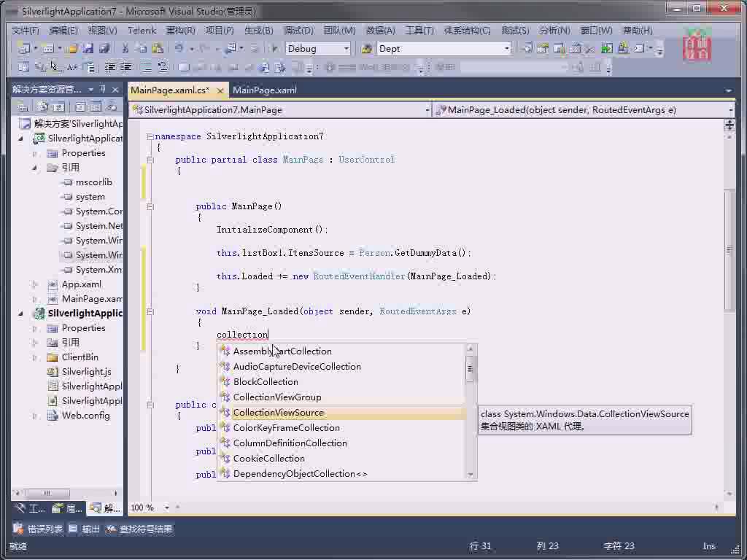Open the Dept find combo box
This screenshot has height=560, width=747.
(506, 49)
